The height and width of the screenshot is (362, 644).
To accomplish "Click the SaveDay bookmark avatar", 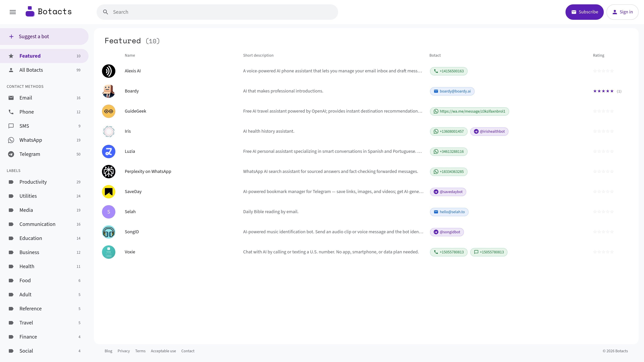I will tap(109, 192).
